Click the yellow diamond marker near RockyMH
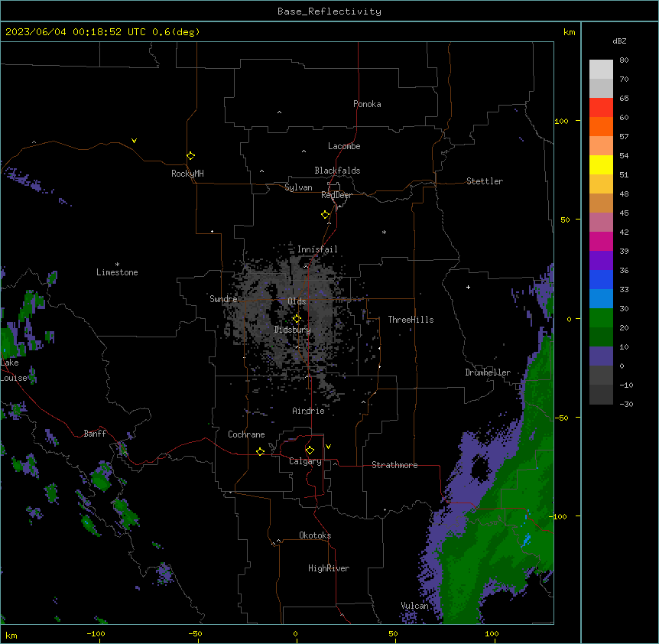Image resolution: width=659 pixels, height=644 pixels. coord(190,155)
